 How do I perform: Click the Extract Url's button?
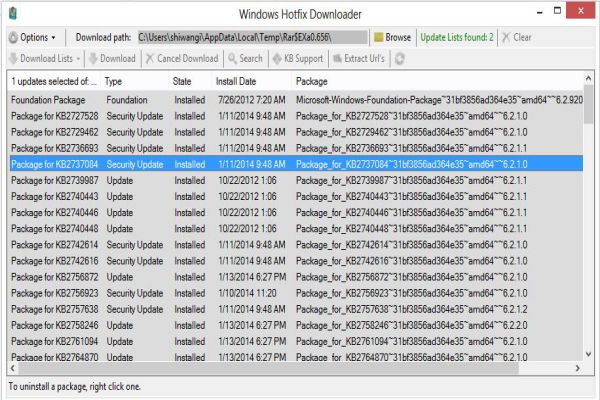tap(359, 59)
